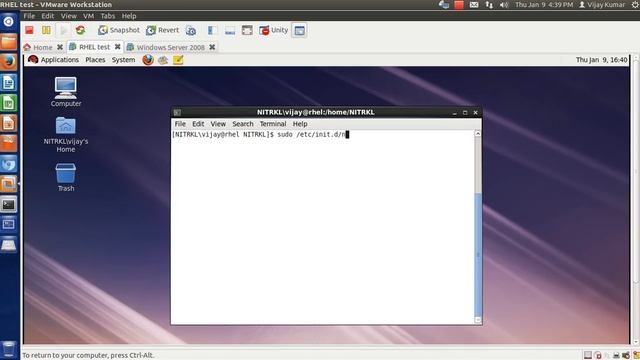Take a Snapshot of the VM
Viewport: 640px width, 360px height.
[x=119, y=30]
